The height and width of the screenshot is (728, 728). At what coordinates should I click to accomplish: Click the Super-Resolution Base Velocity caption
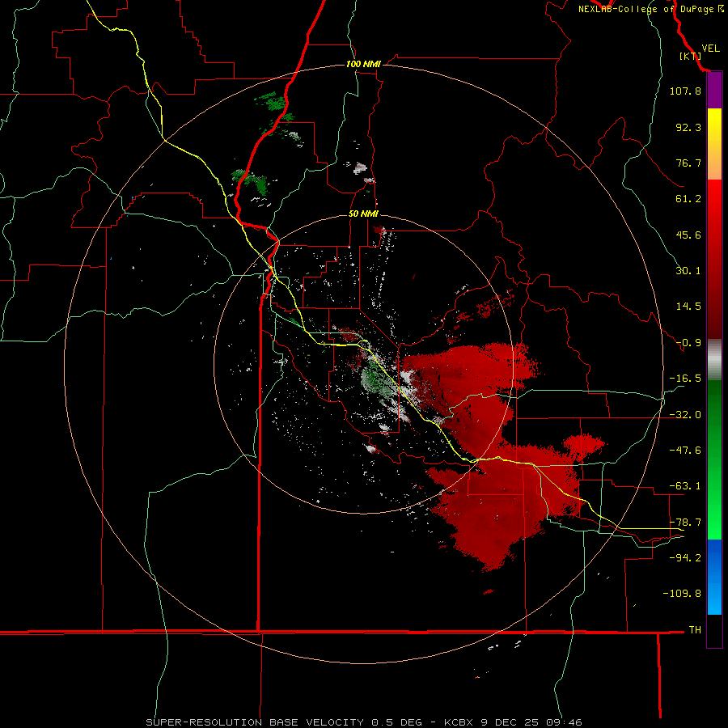click(364, 722)
